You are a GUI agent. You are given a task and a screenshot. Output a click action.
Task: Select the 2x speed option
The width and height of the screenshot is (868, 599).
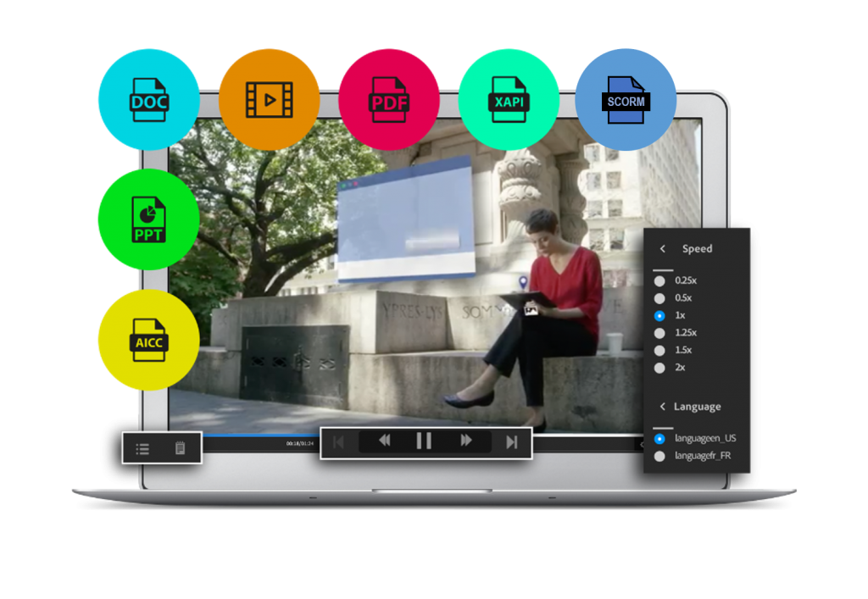click(660, 368)
